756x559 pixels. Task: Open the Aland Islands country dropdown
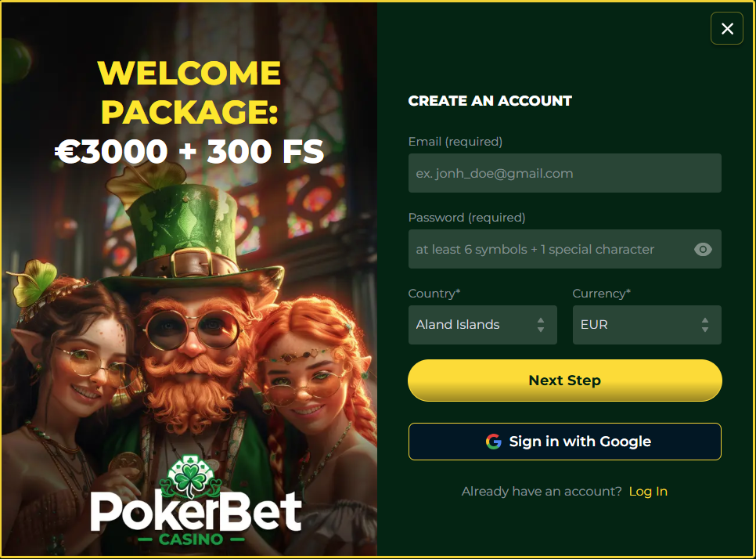tap(483, 325)
